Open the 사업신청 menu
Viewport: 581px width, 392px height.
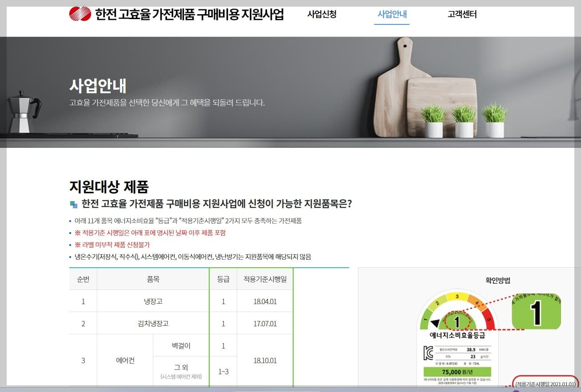(x=322, y=15)
